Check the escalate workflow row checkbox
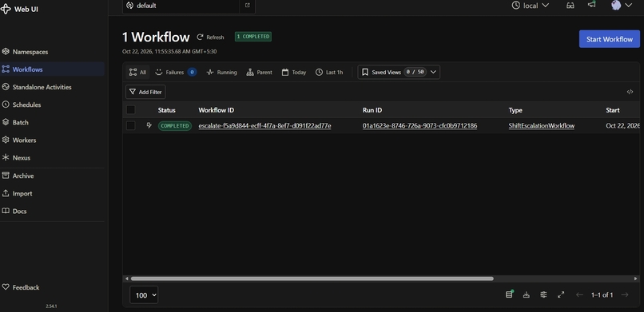The height and width of the screenshot is (312, 644). click(130, 126)
